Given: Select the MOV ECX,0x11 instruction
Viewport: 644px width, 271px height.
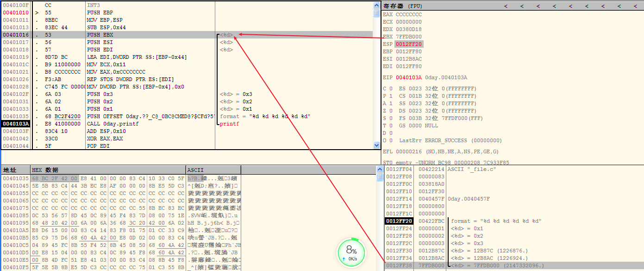Looking at the screenshot, I should click(x=105, y=64).
